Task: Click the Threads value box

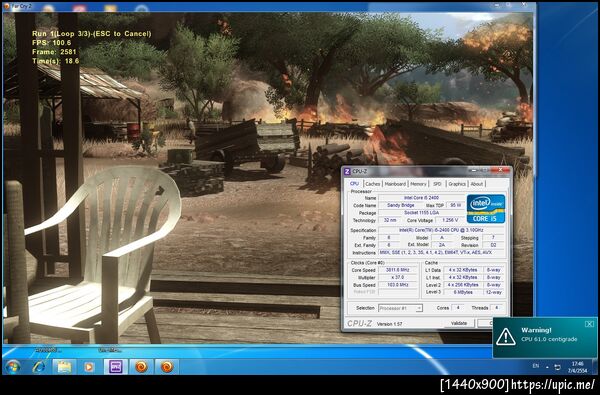Action: (x=496, y=308)
